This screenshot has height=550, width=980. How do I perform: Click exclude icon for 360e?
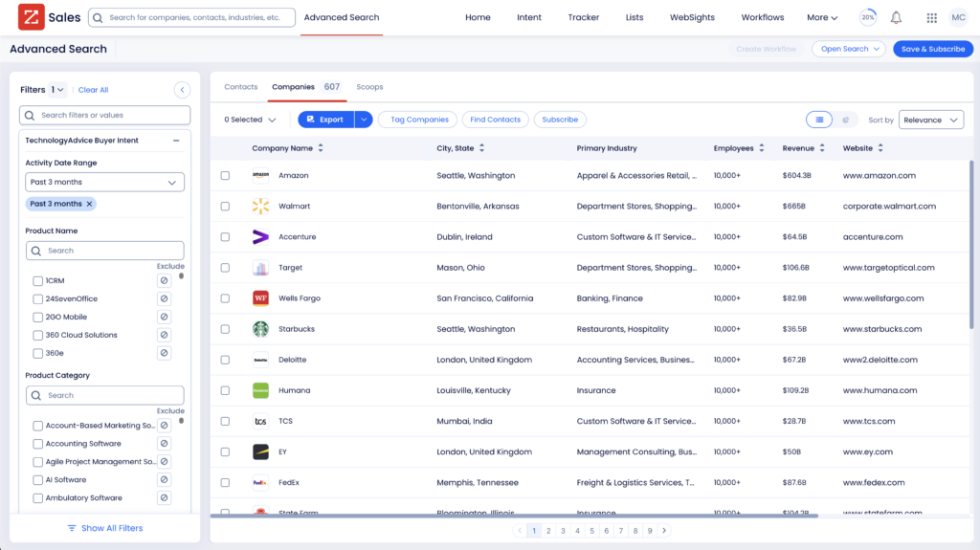click(x=164, y=353)
